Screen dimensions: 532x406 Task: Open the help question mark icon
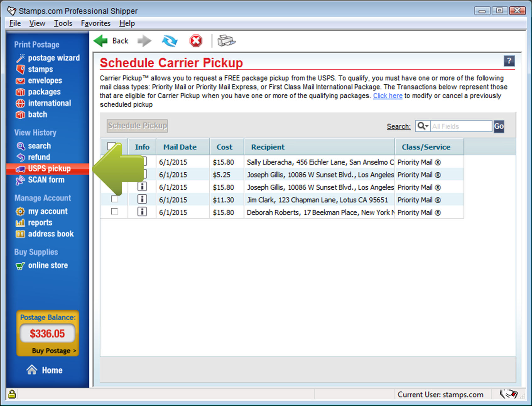[x=509, y=61]
